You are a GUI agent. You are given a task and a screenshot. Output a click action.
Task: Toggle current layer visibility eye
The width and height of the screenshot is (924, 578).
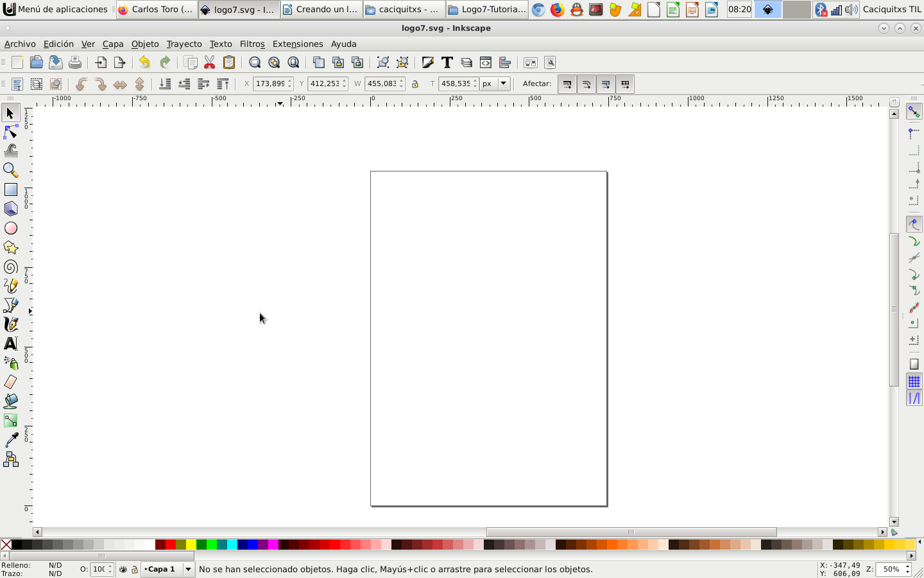click(x=123, y=570)
